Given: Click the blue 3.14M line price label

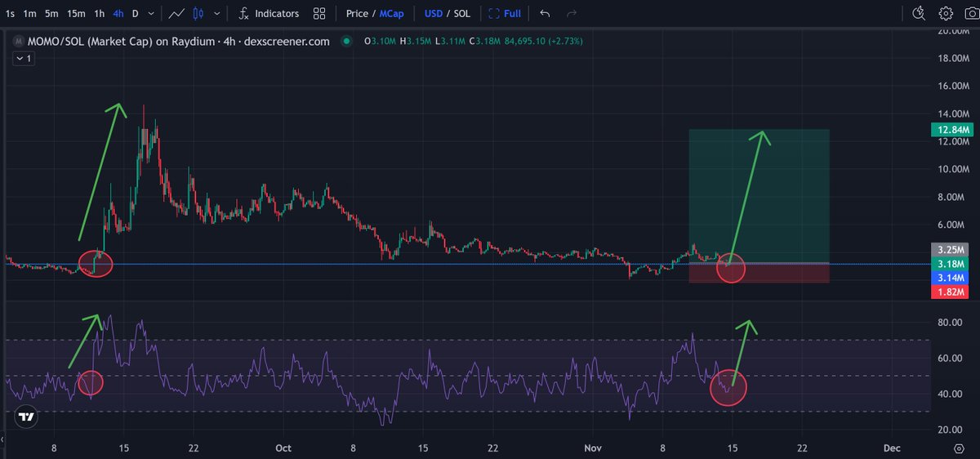Looking at the screenshot, I should 951,278.
